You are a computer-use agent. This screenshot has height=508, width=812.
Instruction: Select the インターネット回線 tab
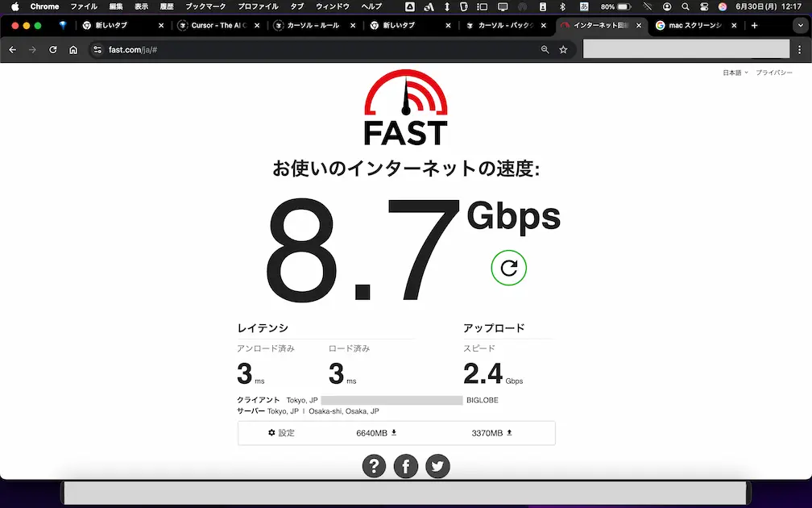pyautogui.click(x=599, y=26)
